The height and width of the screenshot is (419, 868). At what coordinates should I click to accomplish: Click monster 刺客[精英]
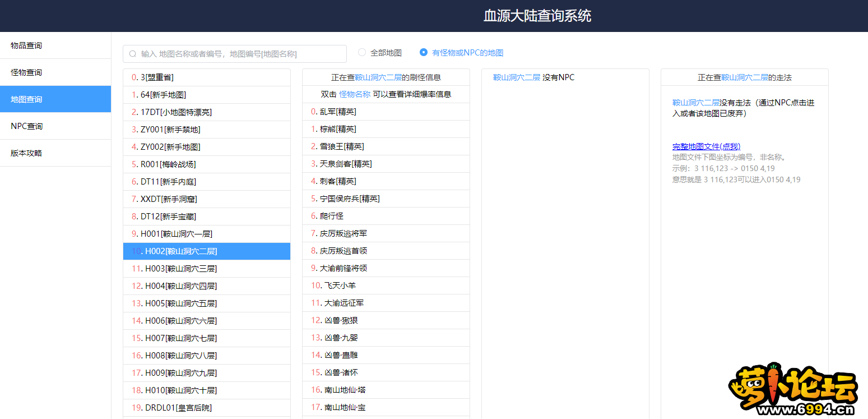click(x=386, y=181)
